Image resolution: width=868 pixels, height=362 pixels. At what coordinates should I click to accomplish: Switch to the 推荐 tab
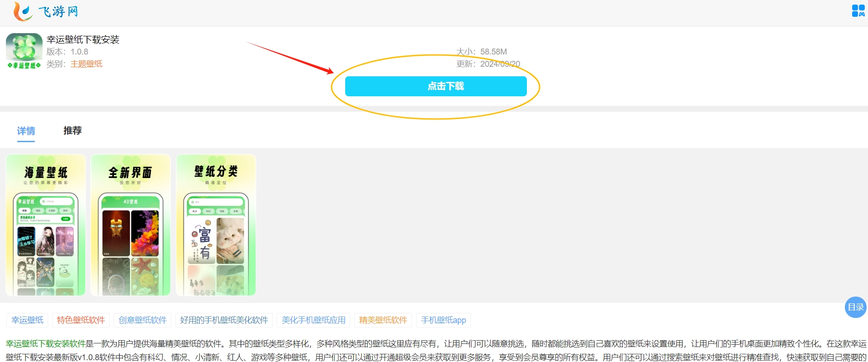tap(73, 131)
